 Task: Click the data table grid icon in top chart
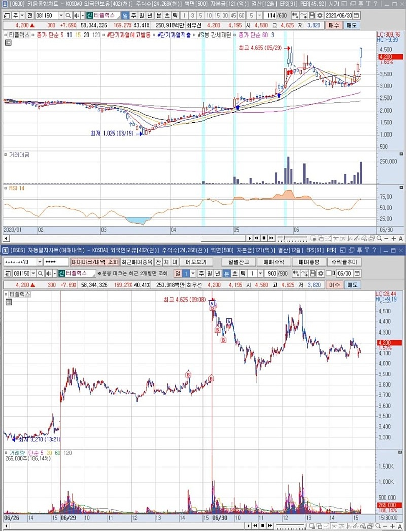pyautogui.click(x=9, y=43)
